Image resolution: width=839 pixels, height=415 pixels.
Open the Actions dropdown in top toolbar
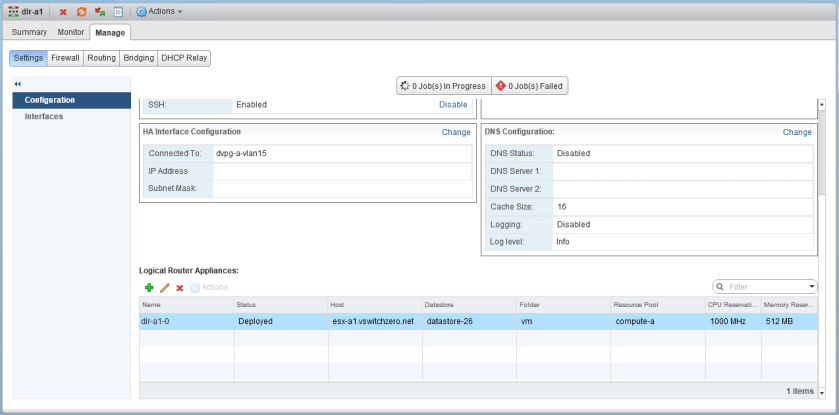159,12
